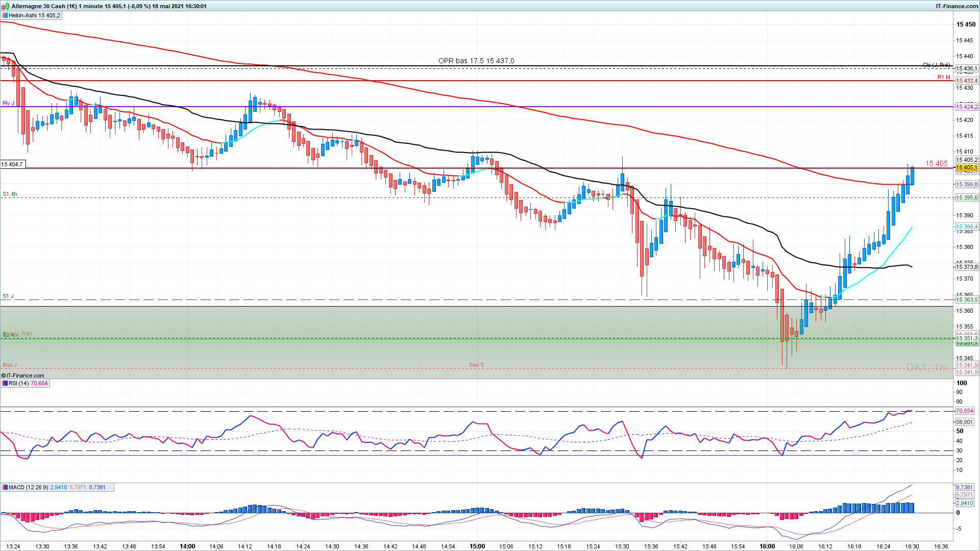
Task: Click the RSI indicator color icon
Action: coord(5,383)
